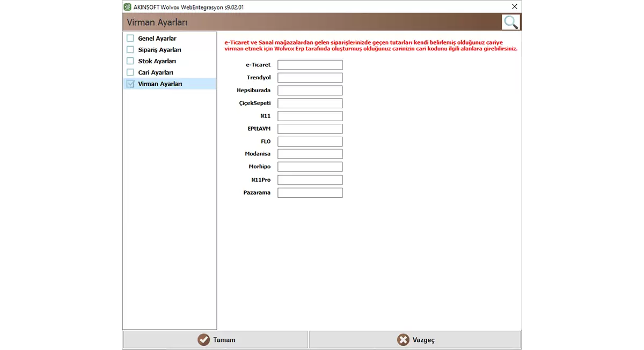The height and width of the screenshot is (350, 644).
Task: Tick the Cari Ayarları checkbox
Action: point(130,72)
